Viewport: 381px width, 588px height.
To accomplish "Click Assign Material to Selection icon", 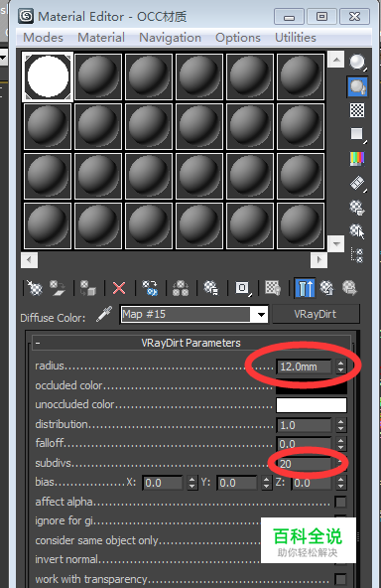I will 88,288.
